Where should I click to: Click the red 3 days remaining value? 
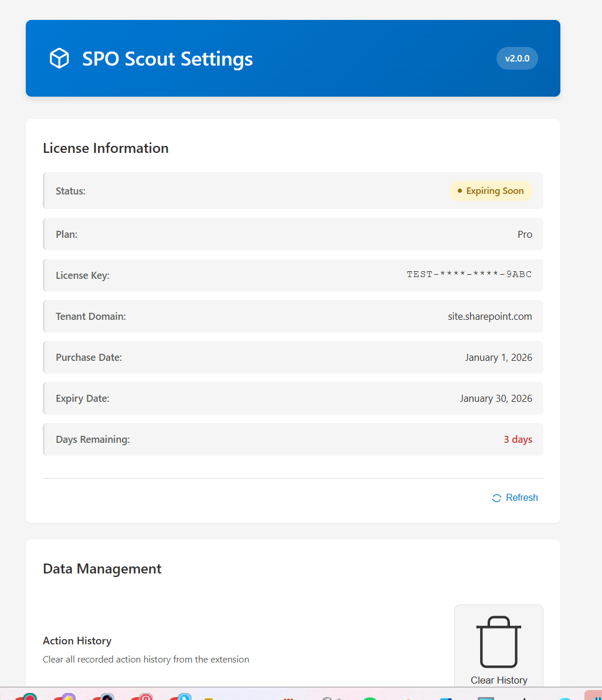click(x=518, y=439)
